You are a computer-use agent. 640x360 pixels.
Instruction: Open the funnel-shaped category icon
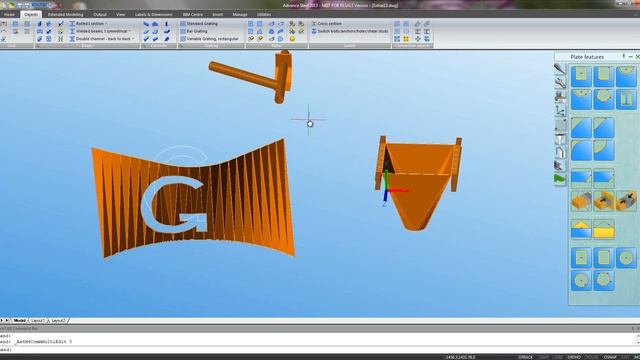coord(560,139)
